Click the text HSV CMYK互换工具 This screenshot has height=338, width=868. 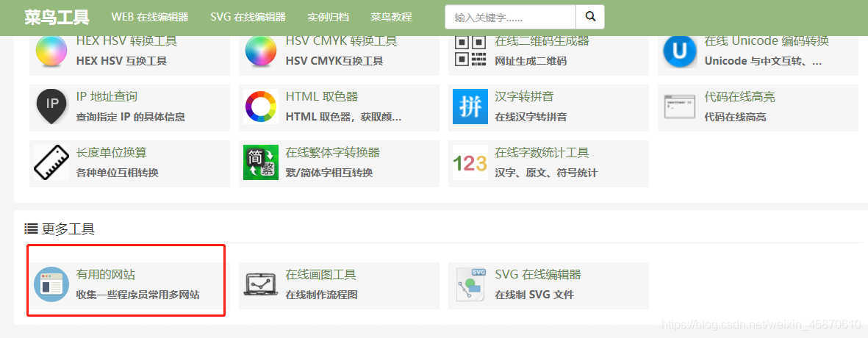tap(334, 61)
